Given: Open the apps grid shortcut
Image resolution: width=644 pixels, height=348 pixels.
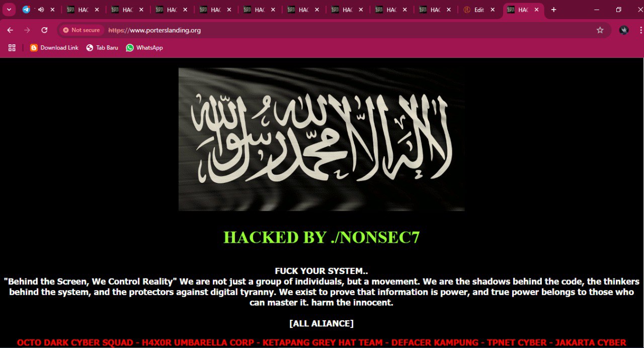Looking at the screenshot, I should point(12,48).
